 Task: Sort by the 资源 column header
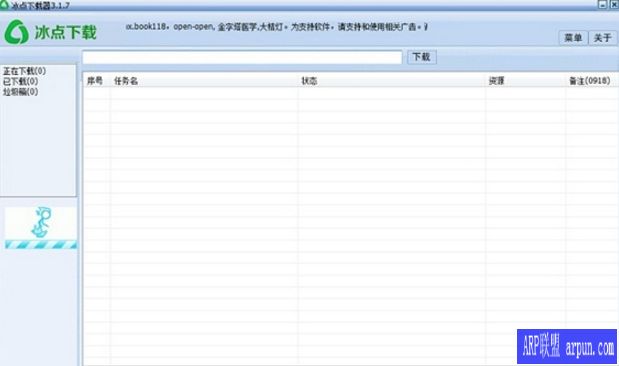click(496, 81)
